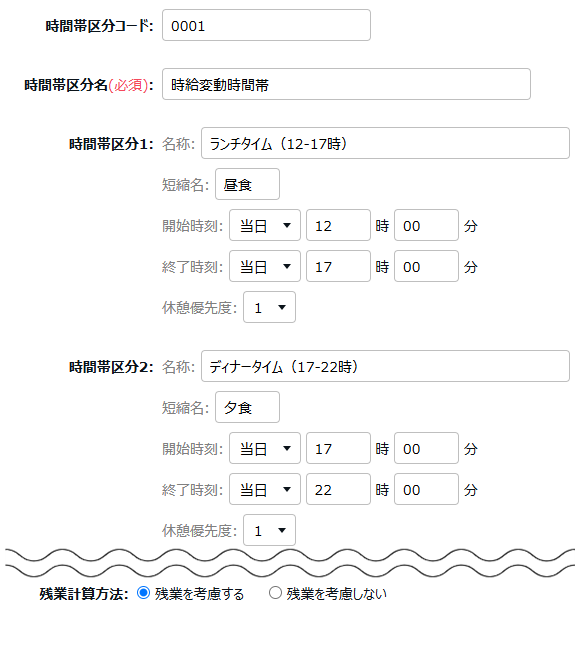
Task: Click 時間帯区分1 start minute field 00
Action: click(426, 225)
